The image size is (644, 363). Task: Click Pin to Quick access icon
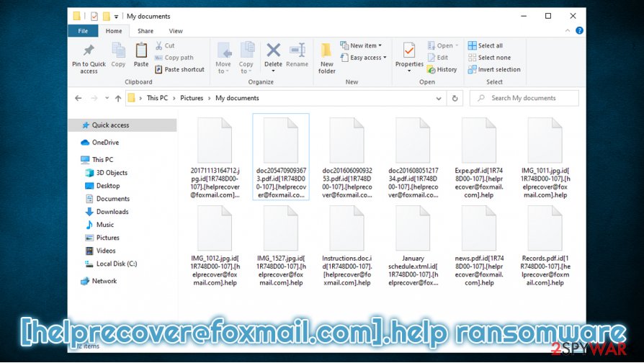point(89,50)
